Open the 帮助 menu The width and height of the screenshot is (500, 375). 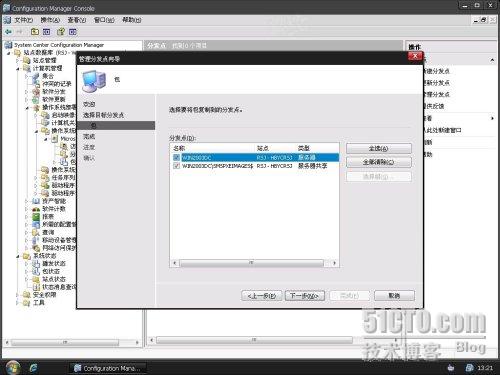point(131,20)
